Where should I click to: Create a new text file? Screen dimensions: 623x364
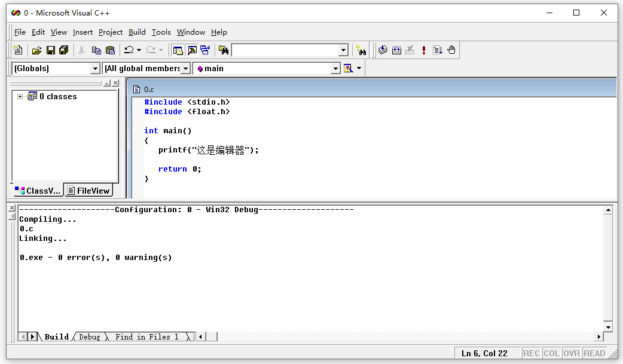coord(18,50)
